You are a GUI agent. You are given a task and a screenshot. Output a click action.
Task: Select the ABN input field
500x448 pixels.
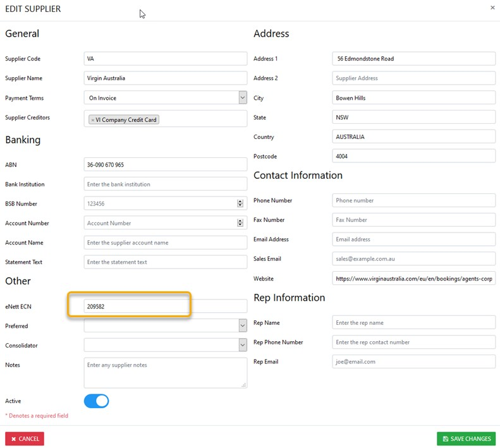tap(164, 164)
